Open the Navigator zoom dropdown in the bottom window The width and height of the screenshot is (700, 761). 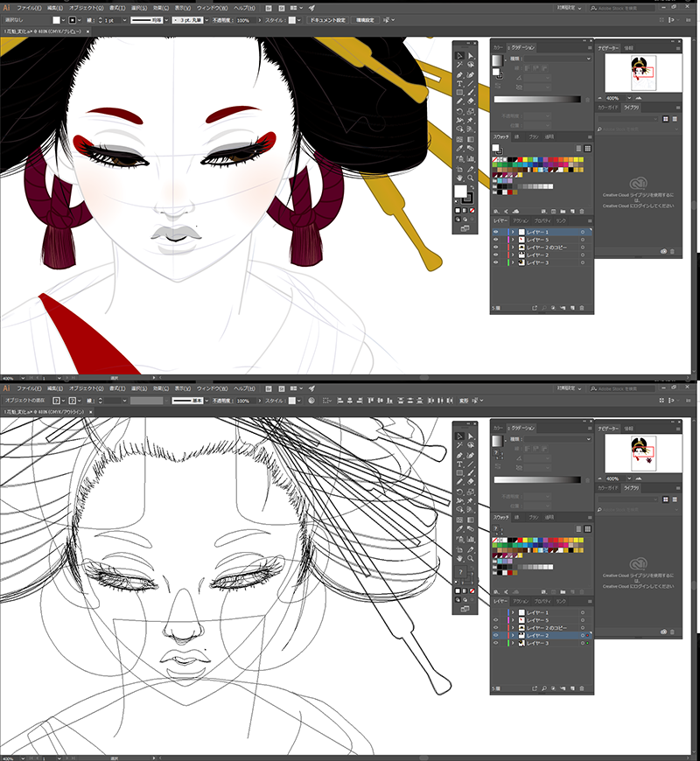(629, 479)
